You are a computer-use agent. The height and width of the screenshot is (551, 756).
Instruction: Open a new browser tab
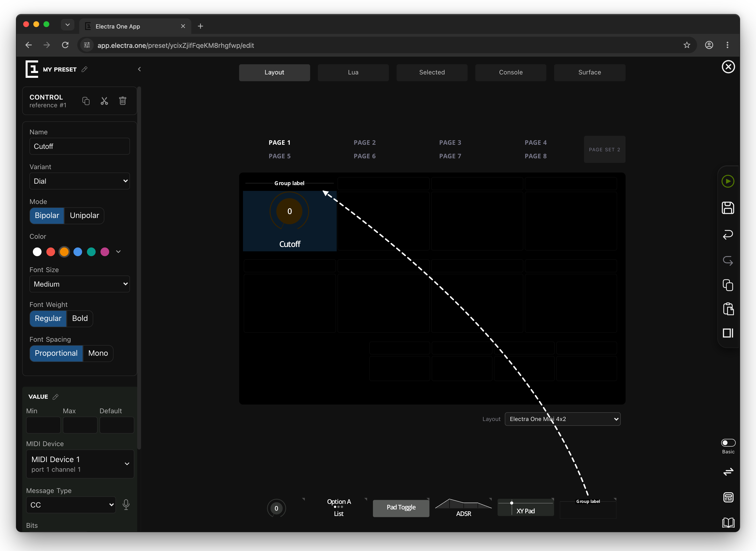pyautogui.click(x=200, y=26)
